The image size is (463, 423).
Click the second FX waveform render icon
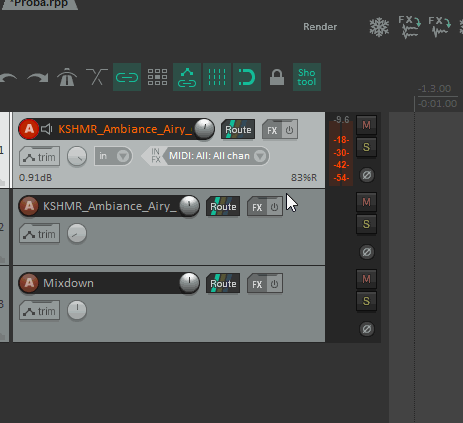[440, 27]
